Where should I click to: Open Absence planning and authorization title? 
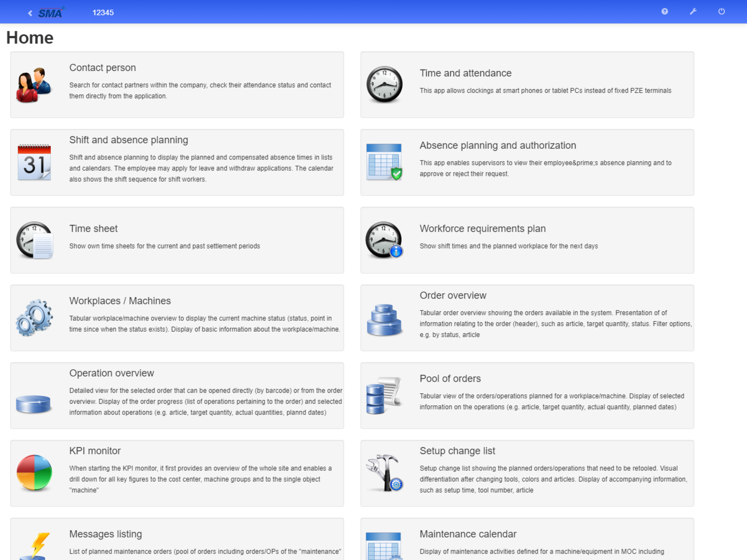(498, 145)
